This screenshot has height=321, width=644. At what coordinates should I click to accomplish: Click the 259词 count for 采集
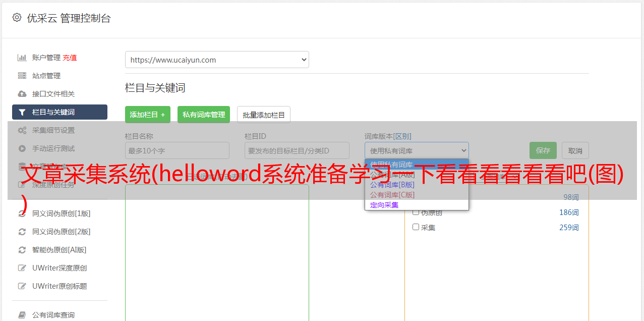(569, 228)
